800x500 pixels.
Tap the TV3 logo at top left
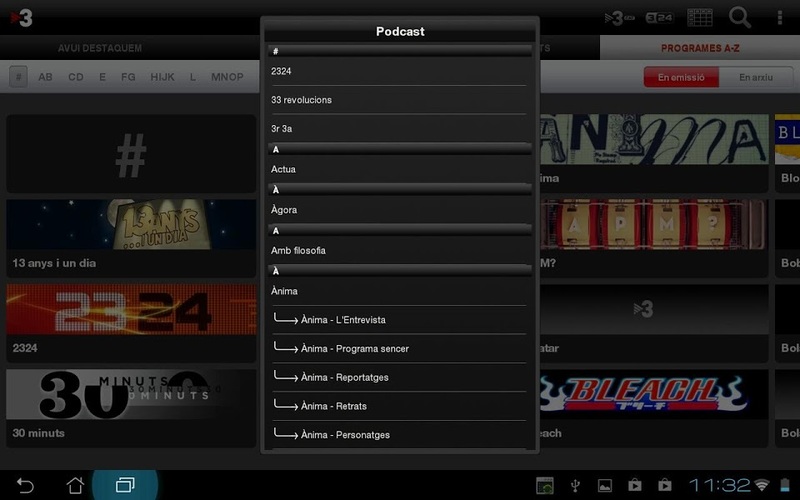coord(21,18)
